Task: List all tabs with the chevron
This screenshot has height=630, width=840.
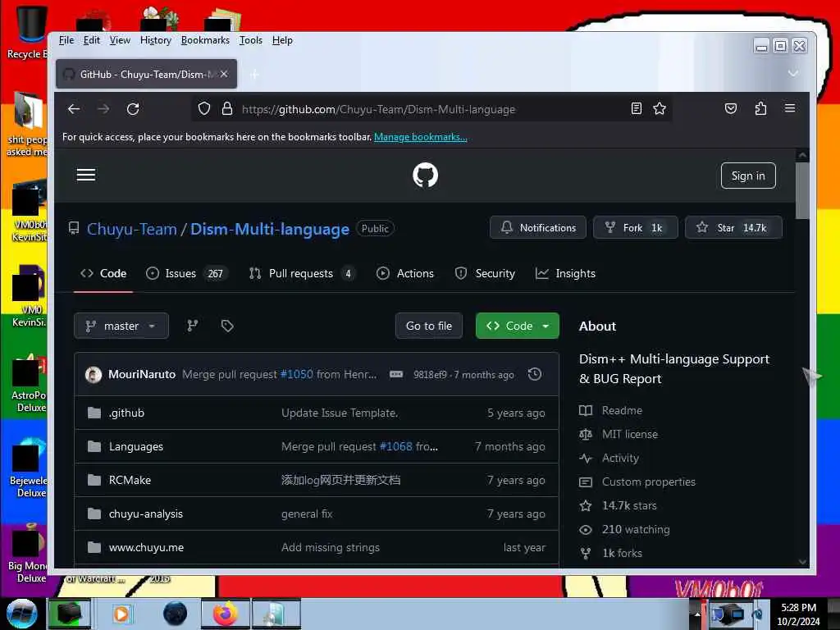Action: coord(793,73)
